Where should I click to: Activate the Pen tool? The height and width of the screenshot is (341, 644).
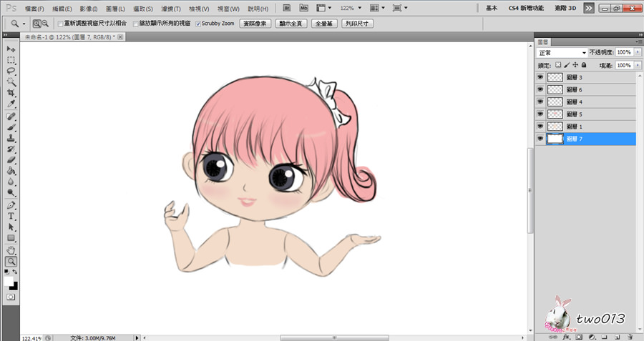pos(11,204)
